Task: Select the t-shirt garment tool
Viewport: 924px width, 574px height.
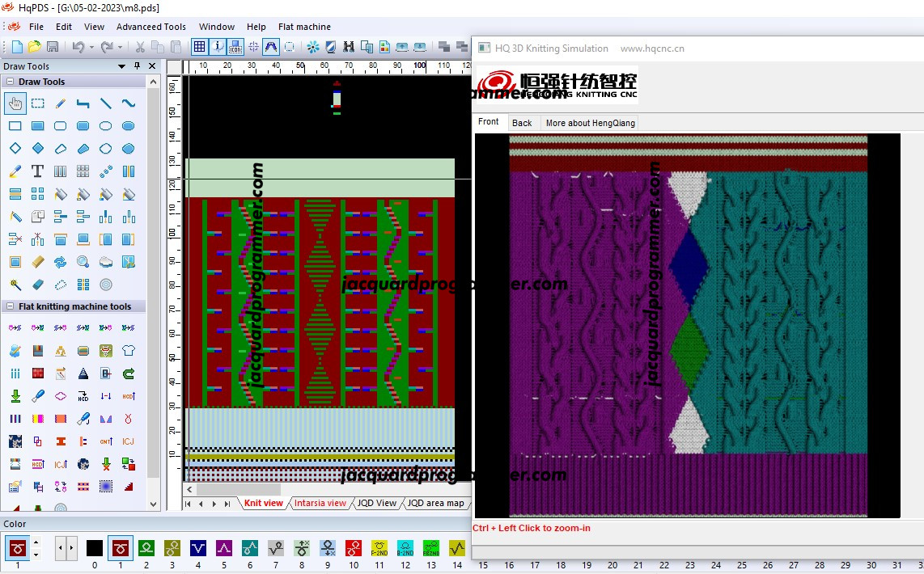Action: (x=128, y=351)
